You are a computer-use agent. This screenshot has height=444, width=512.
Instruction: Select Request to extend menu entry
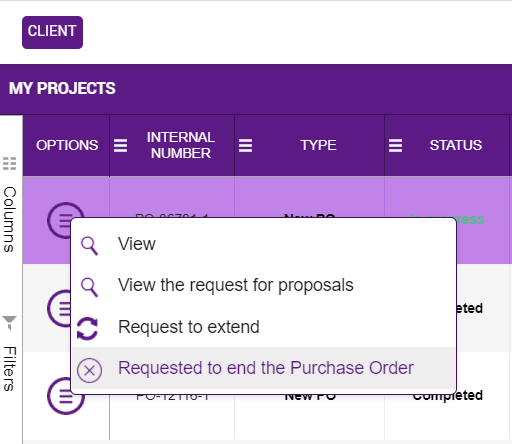pyautogui.click(x=264, y=327)
